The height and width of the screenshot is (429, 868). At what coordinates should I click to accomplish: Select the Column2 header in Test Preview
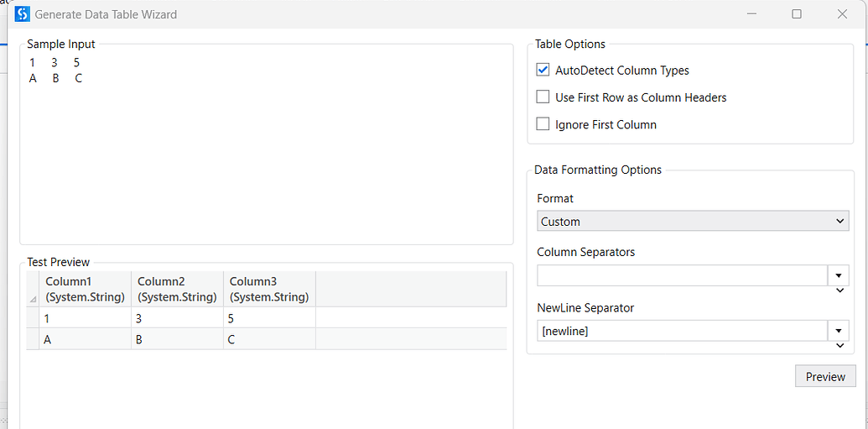coord(177,289)
